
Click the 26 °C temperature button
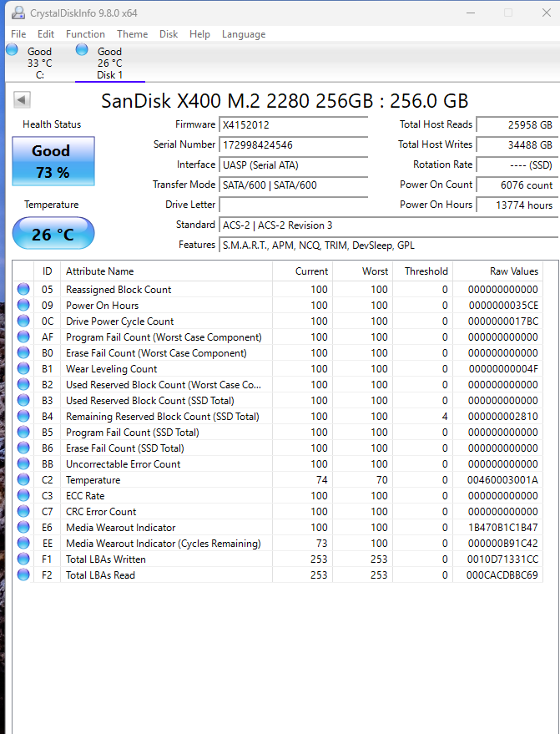point(53,233)
